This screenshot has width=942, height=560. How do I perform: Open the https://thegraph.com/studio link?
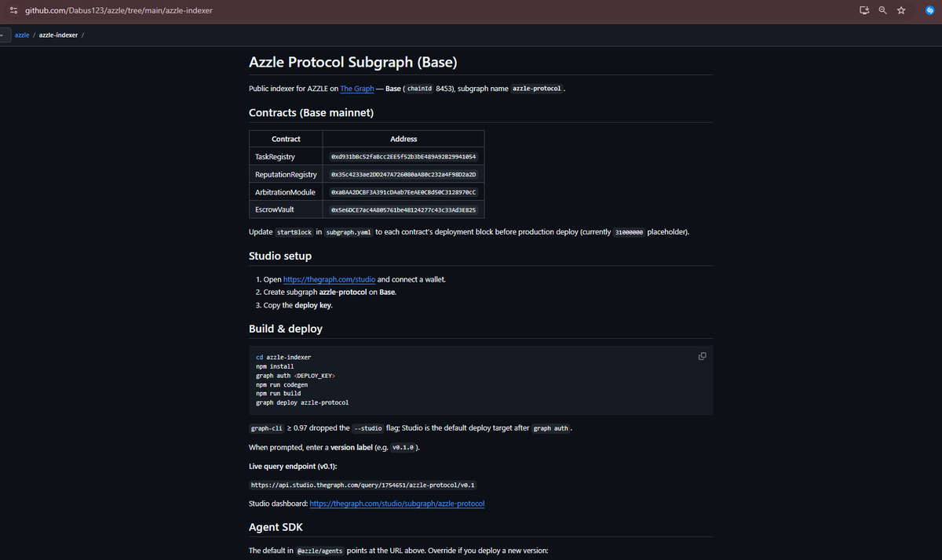coord(330,279)
